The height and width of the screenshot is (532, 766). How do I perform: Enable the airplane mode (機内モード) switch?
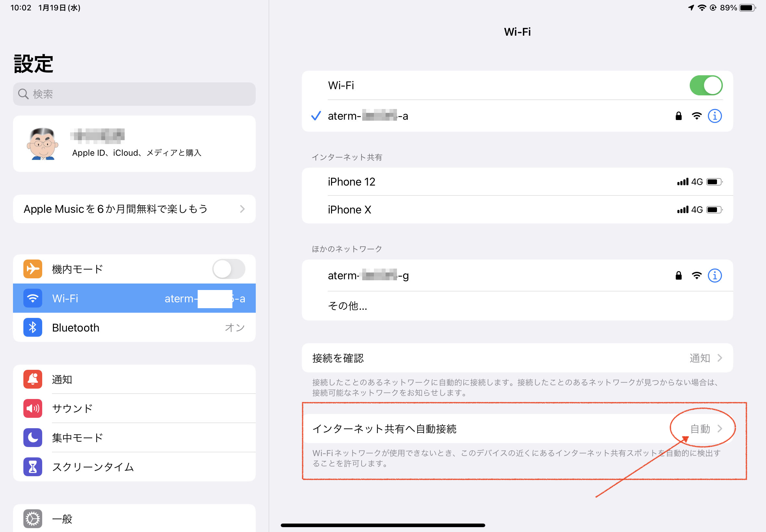point(229,269)
